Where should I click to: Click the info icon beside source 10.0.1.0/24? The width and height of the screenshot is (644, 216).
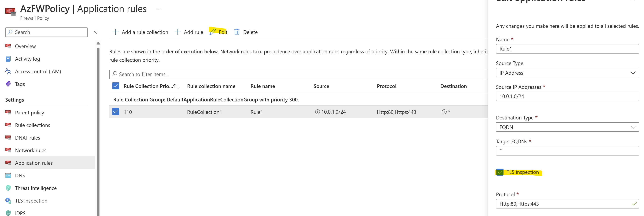[x=317, y=112]
